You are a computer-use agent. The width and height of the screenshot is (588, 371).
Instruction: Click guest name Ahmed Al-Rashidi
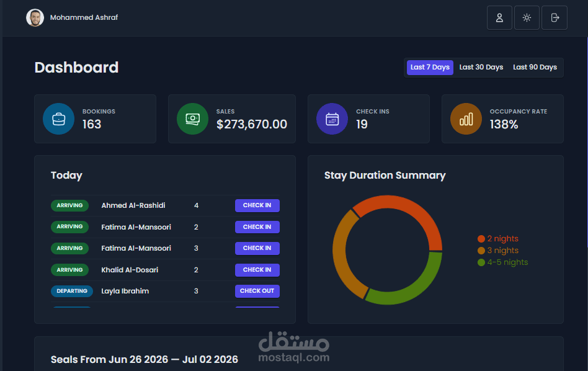click(x=133, y=205)
